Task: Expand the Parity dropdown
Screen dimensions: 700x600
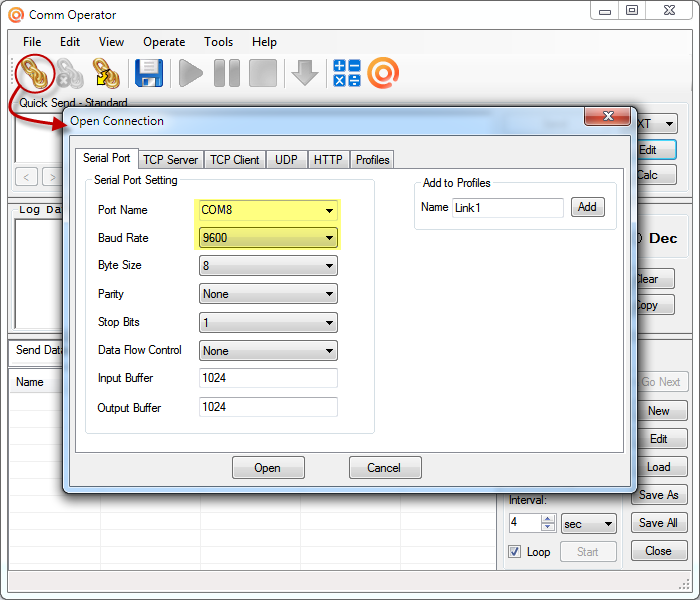Action: tap(329, 294)
